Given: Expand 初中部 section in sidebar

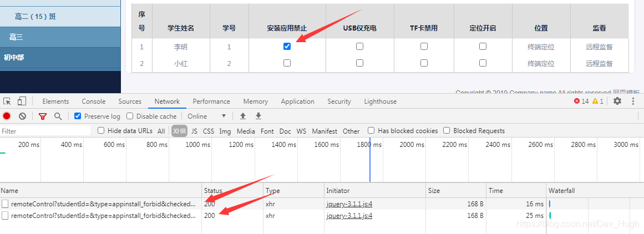Looking at the screenshot, I should [x=60, y=58].
